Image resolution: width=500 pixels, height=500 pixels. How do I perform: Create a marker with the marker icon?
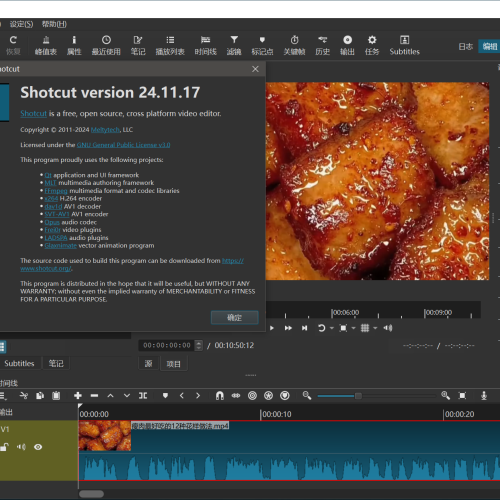point(165,396)
